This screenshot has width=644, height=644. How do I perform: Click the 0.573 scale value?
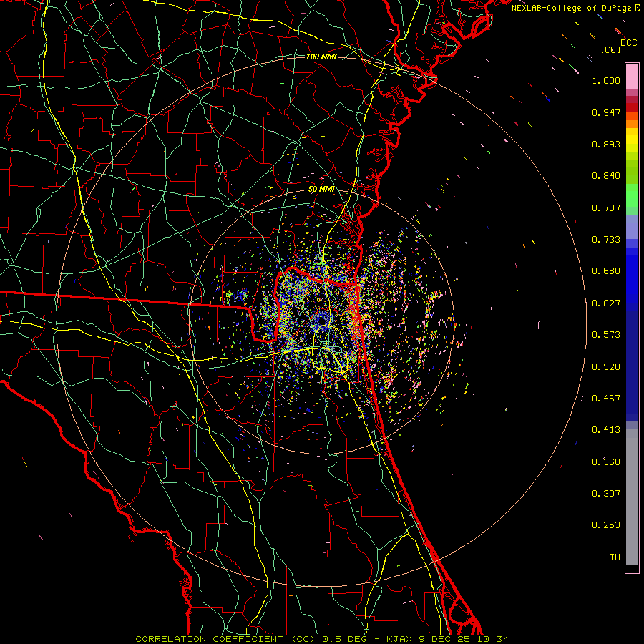606,335
